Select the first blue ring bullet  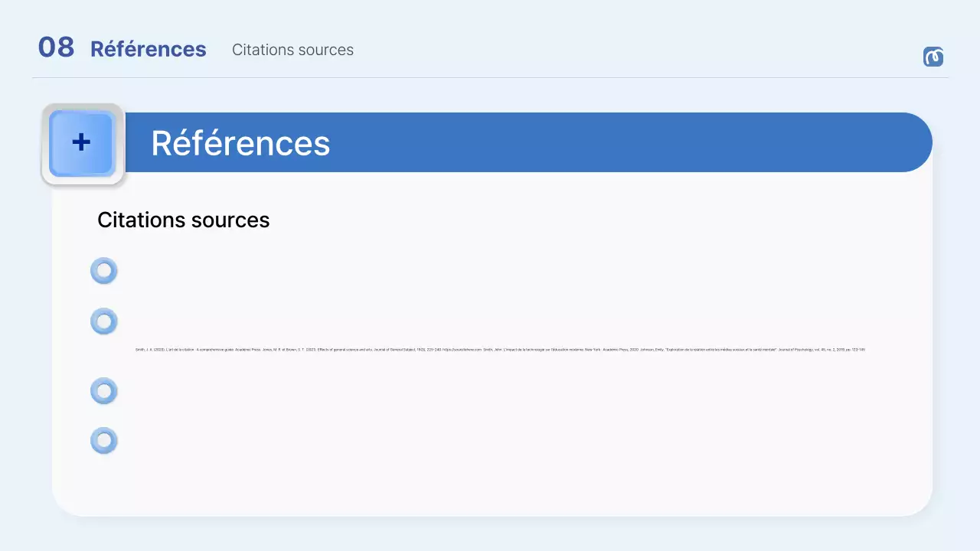click(103, 271)
